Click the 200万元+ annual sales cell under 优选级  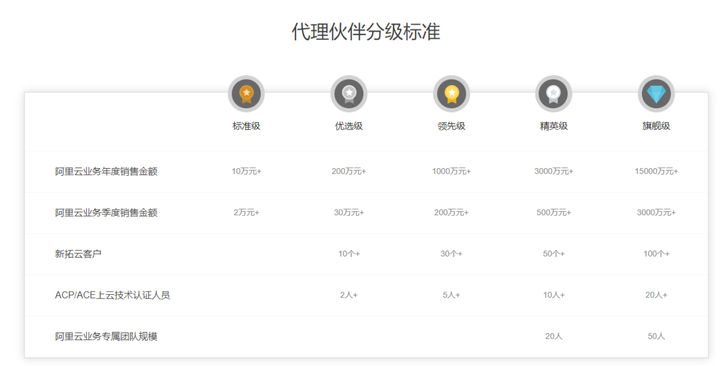tap(349, 171)
